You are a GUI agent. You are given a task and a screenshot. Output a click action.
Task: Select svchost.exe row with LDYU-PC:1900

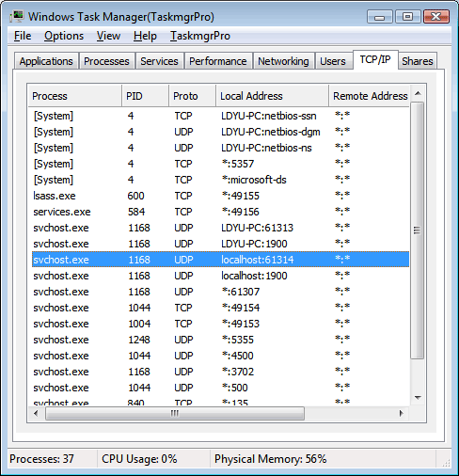point(220,244)
